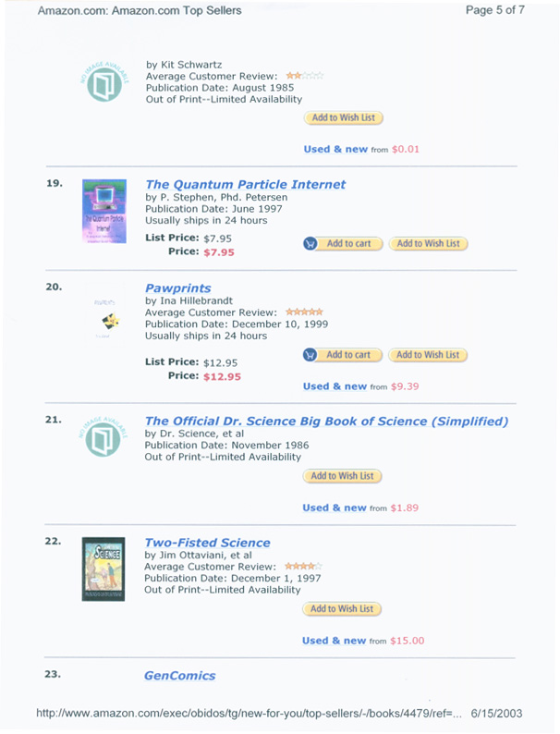
Task: Add Quantum Particle Internet to Wish List
Action: pyautogui.click(x=428, y=243)
